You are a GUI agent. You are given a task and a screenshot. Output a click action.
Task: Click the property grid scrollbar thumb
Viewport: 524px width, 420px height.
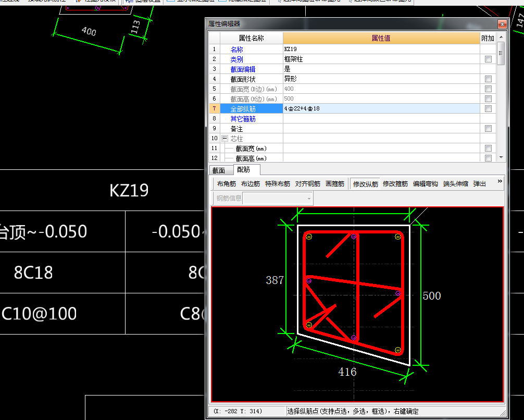[x=501, y=53]
